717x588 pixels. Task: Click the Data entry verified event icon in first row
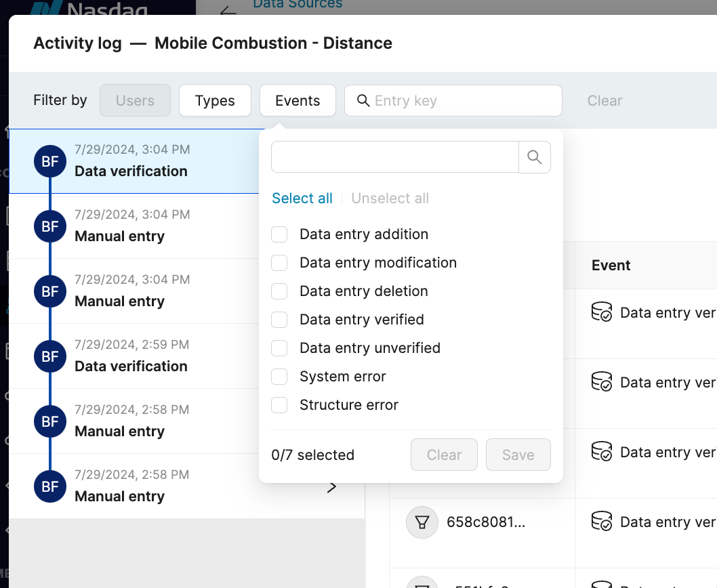(601, 312)
